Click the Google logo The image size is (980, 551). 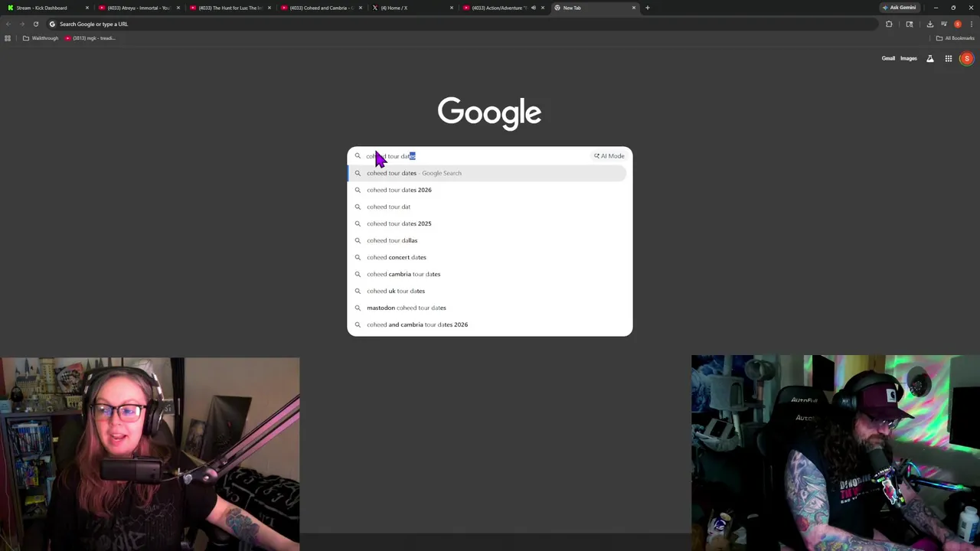tap(489, 113)
